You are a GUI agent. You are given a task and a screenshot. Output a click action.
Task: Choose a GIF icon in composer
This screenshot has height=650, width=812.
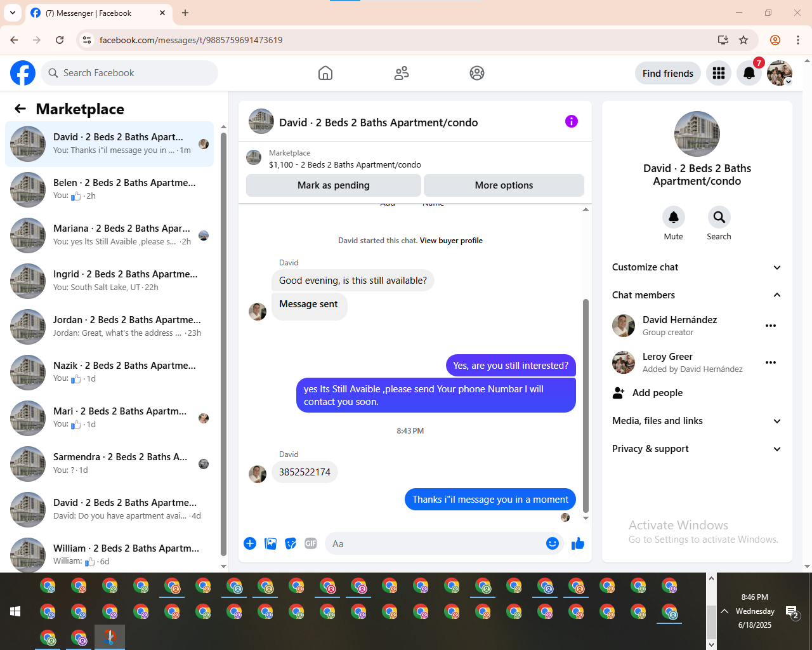coord(311,543)
